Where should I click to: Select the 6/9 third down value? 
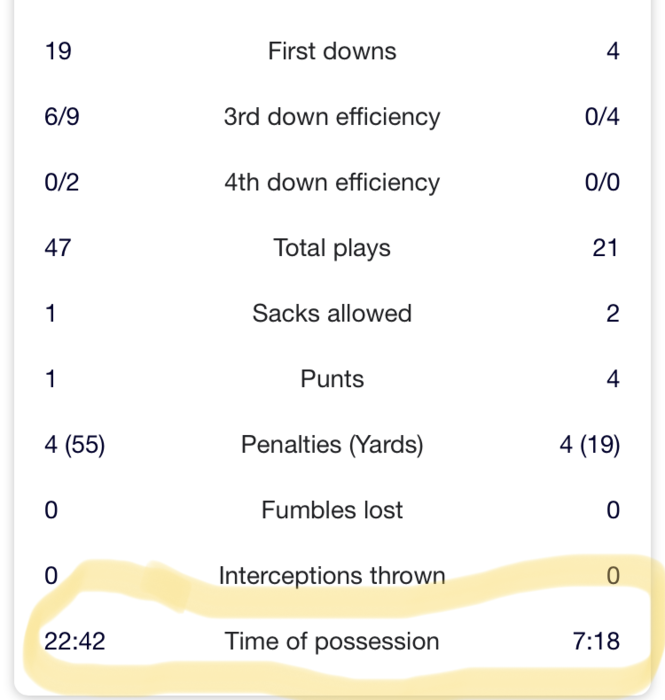pyautogui.click(x=62, y=117)
